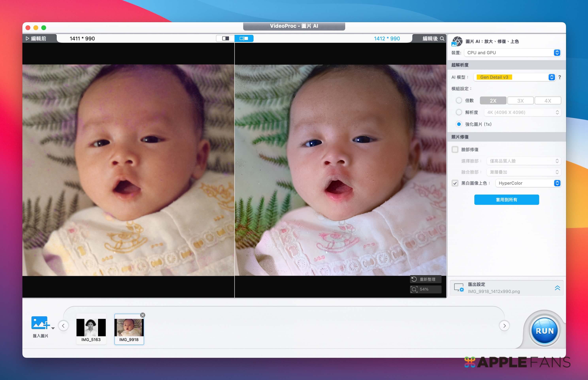Viewport: 588px width, 380px height.
Task: Expand the 匯出設定 export settings panel
Action: (x=557, y=288)
